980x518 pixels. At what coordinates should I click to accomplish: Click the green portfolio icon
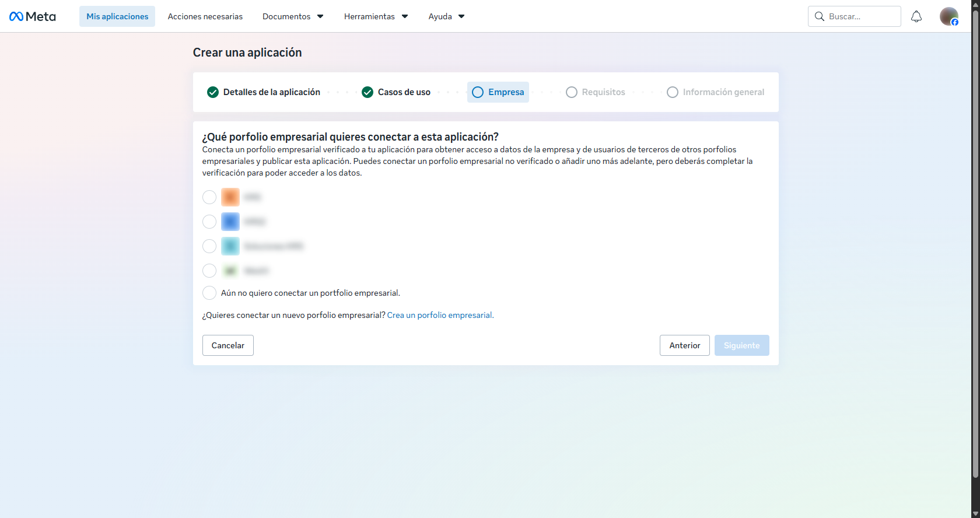(x=230, y=271)
